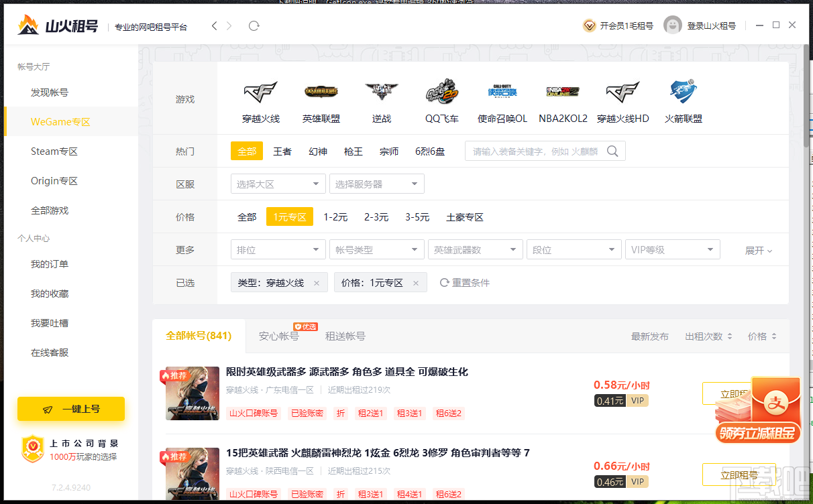The height and width of the screenshot is (504, 813).
Task: Open the 选择大区 dropdown
Action: coord(278,184)
